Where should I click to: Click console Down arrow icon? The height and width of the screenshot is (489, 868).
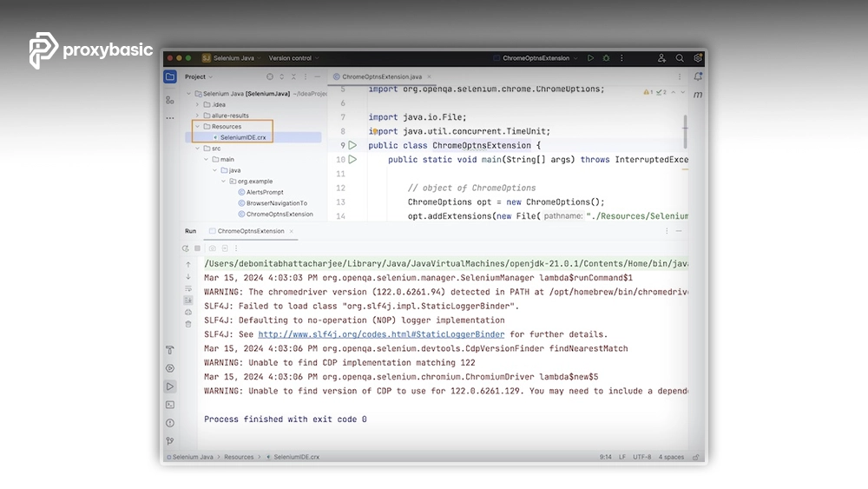(x=188, y=277)
